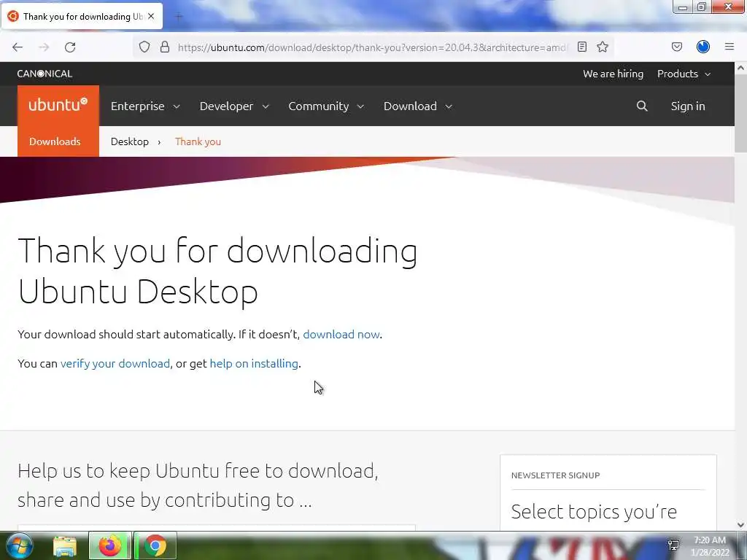The height and width of the screenshot is (560, 747).
Task: Go back to the previous page
Action: coord(18,47)
